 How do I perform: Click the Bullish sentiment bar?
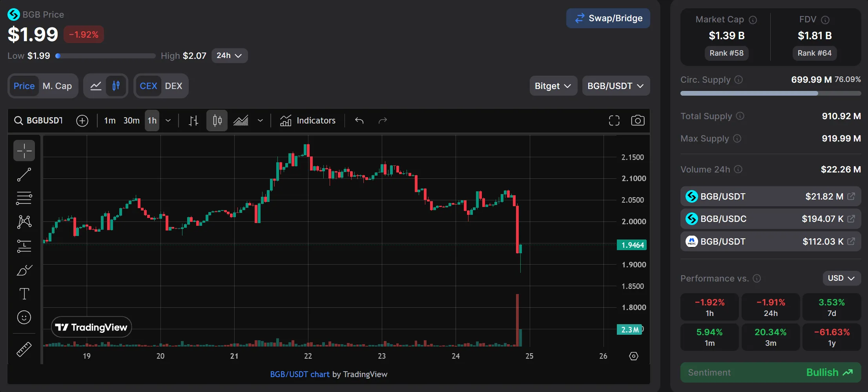click(x=771, y=372)
